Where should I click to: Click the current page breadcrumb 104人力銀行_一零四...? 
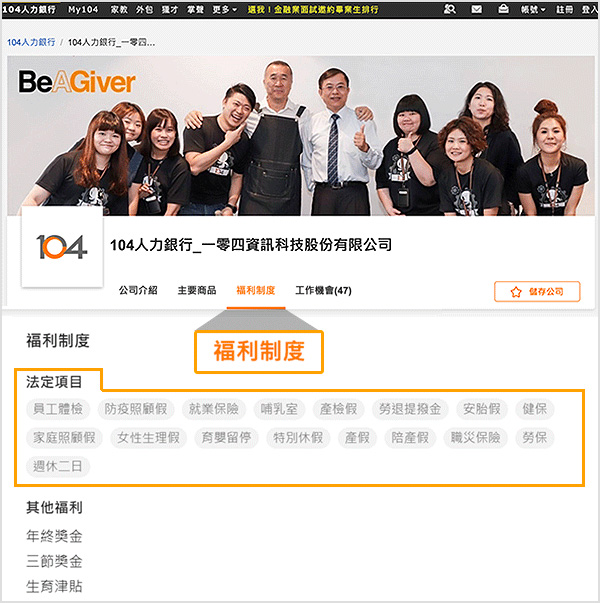click(112, 42)
